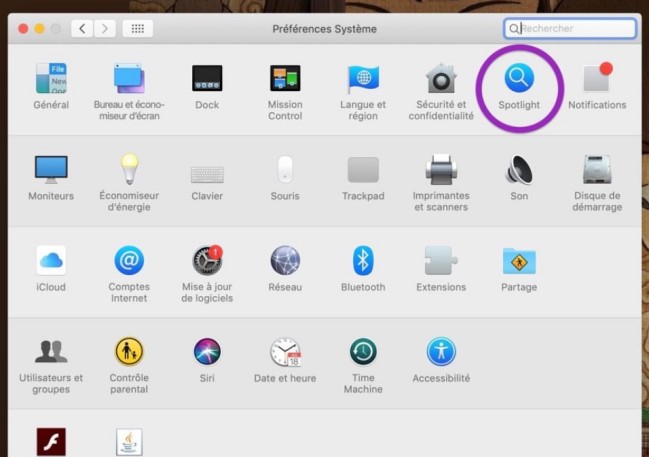Open Général preferences

51,79
